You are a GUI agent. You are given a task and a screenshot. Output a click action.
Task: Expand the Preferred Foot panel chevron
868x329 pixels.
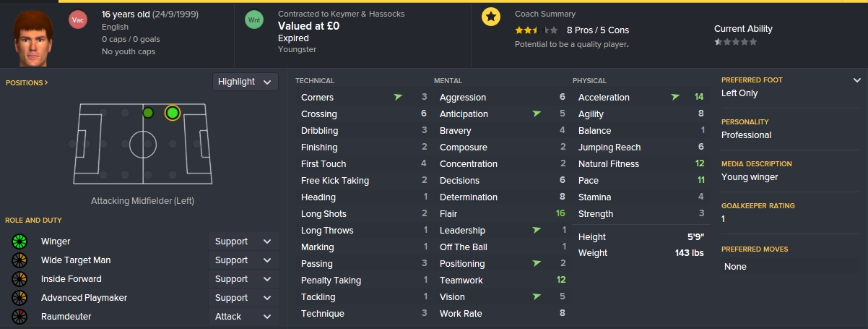point(857,80)
